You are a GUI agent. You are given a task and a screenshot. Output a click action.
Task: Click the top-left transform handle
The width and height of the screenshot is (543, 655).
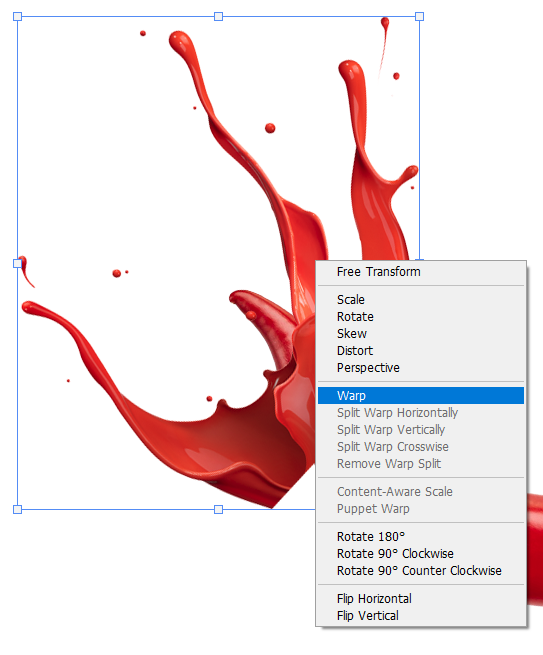point(18,17)
